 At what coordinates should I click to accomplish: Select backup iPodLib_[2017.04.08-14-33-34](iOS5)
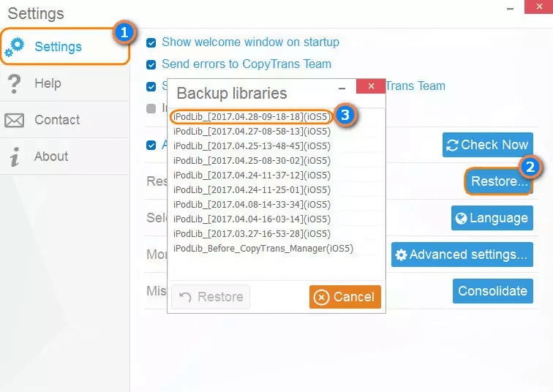(252, 205)
